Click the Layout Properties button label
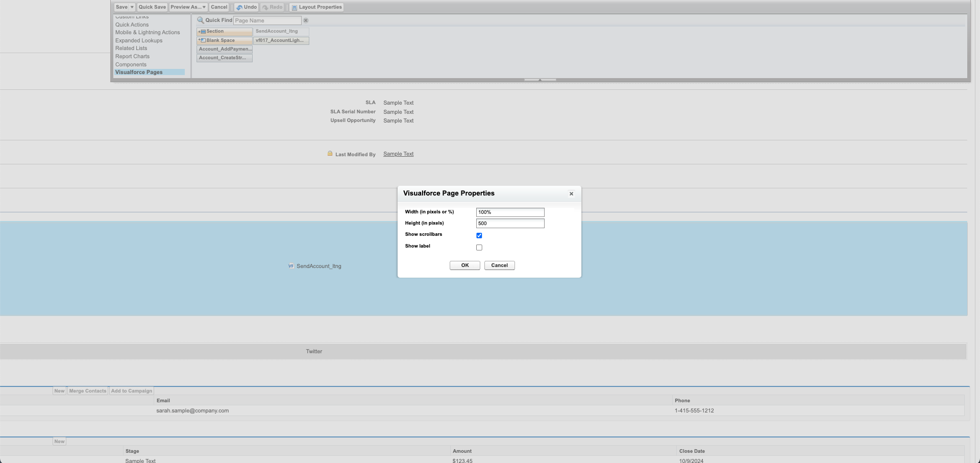This screenshot has width=980, height=463. coord(320,7)
